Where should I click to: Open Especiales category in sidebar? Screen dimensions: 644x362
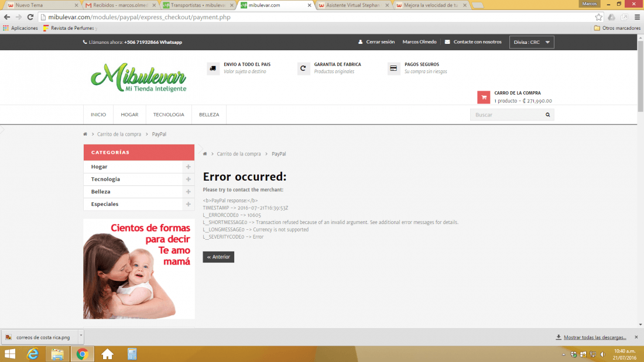pos(105,204)
